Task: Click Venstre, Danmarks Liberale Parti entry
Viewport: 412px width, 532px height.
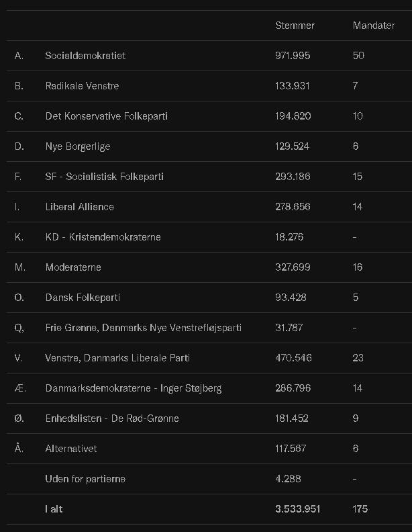Action: tap(117, 358)
